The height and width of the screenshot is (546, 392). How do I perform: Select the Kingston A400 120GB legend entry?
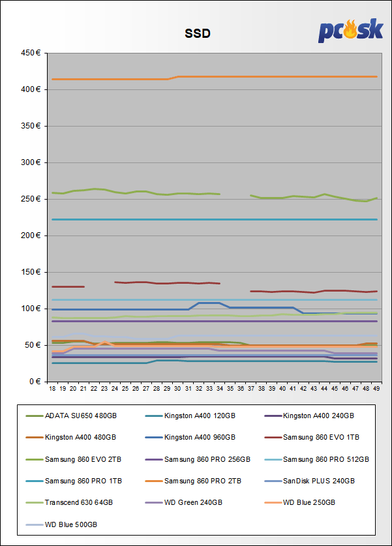[190, 416]
